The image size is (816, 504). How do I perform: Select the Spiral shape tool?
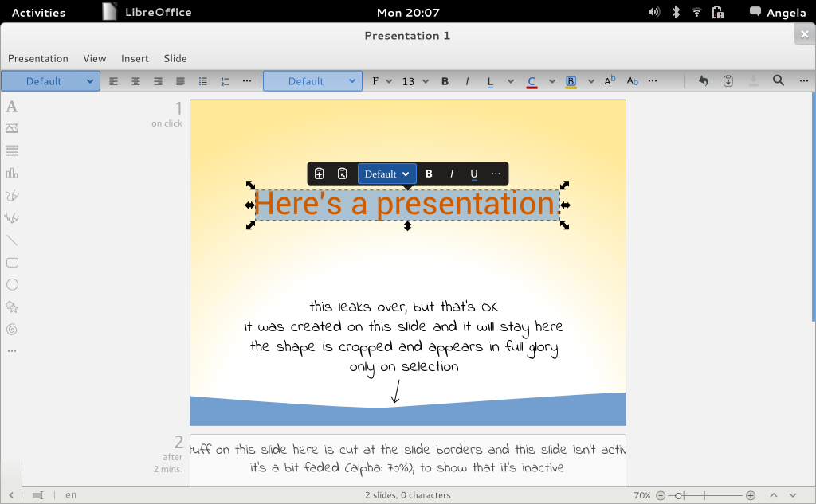12,329
